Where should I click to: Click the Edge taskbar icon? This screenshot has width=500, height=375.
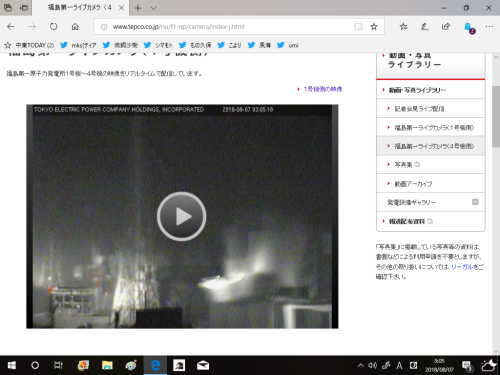pyautogui.click(x=155, y=366)
